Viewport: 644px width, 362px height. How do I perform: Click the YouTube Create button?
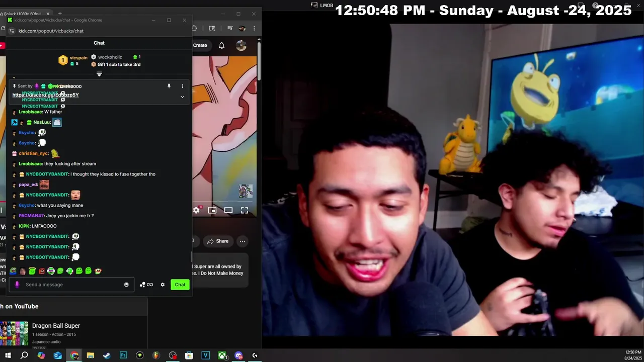click(200, 45)
